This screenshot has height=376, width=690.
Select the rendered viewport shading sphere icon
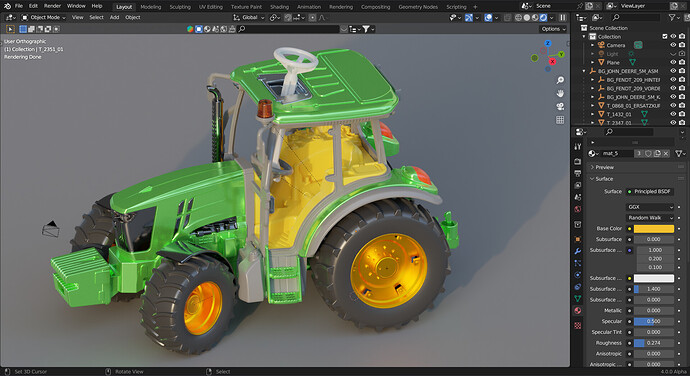point(543,18)
